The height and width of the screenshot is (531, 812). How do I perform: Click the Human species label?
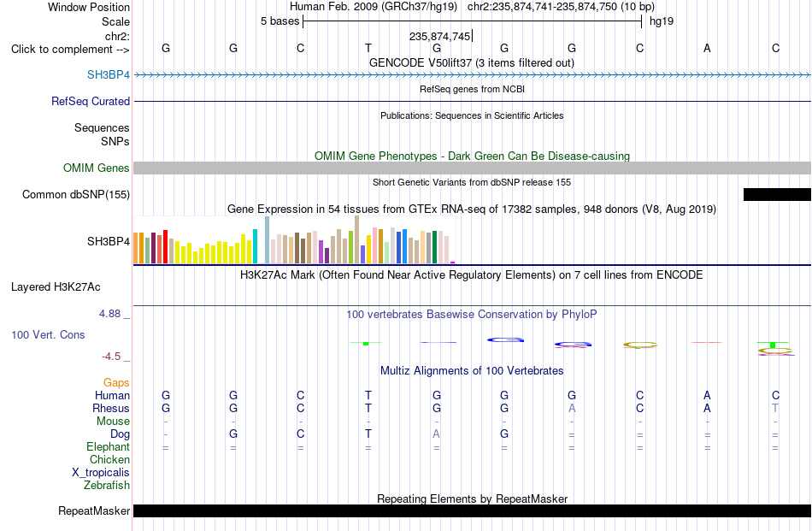112,395
